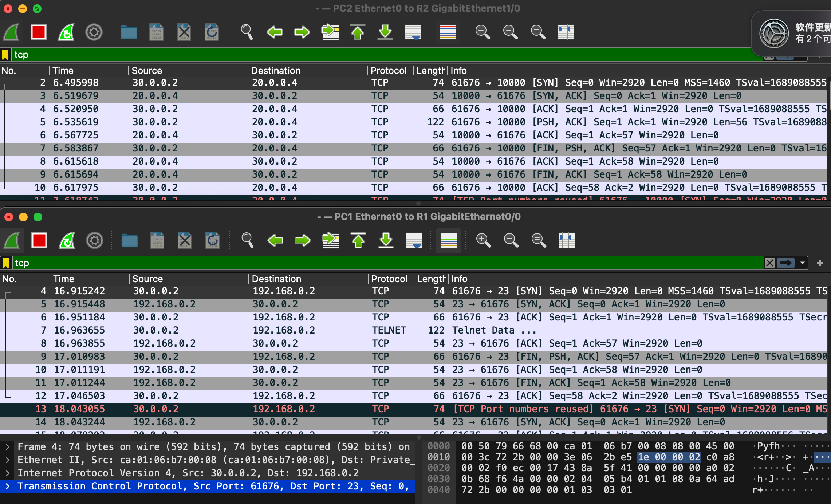This screenshot has height=504, width=831.
Task: Expand the Ethernet II tree row
Action: tap(7, 460)
